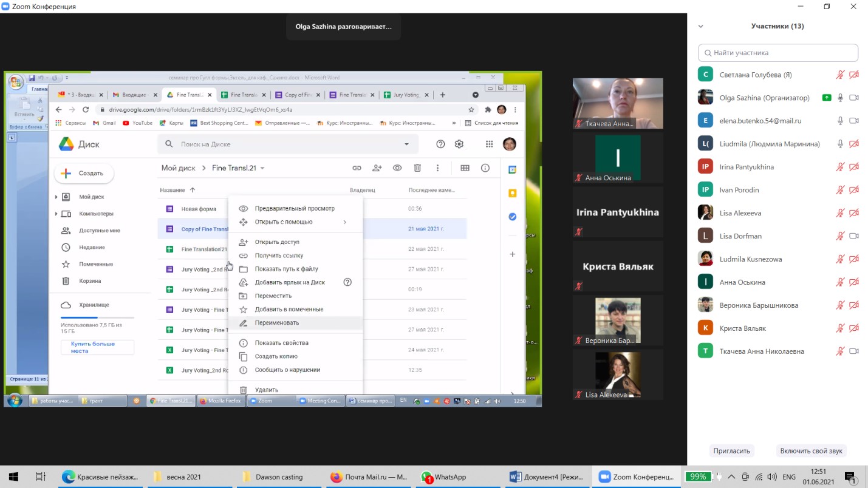Click the Drive share-person icon in toolbar
Image resolution: width=868 pixels, height=488 pixels.
click(x=377, y=168)
